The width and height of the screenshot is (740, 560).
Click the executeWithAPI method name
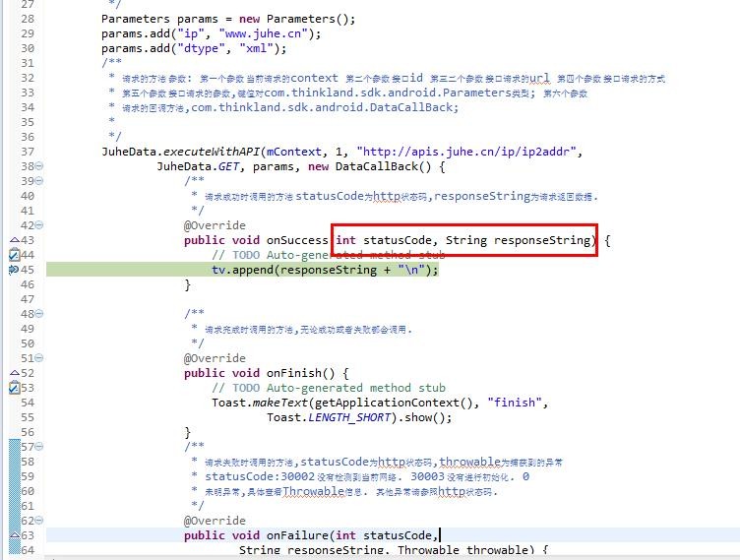coord(212,152)
